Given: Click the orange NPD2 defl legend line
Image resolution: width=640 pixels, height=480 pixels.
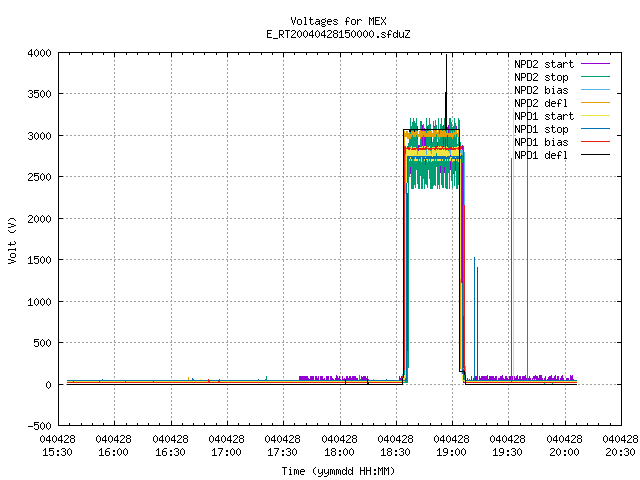Looking at the screenshot, I should pos(595,103).
